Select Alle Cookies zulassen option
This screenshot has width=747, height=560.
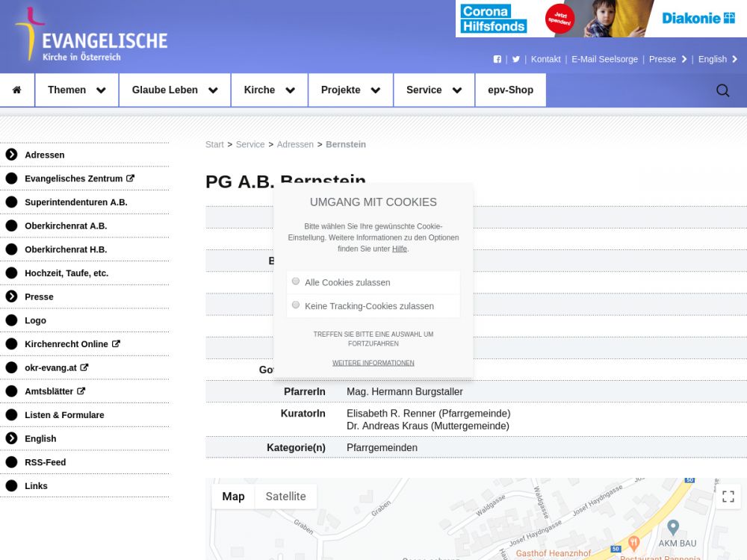click(x=296, y=281)
